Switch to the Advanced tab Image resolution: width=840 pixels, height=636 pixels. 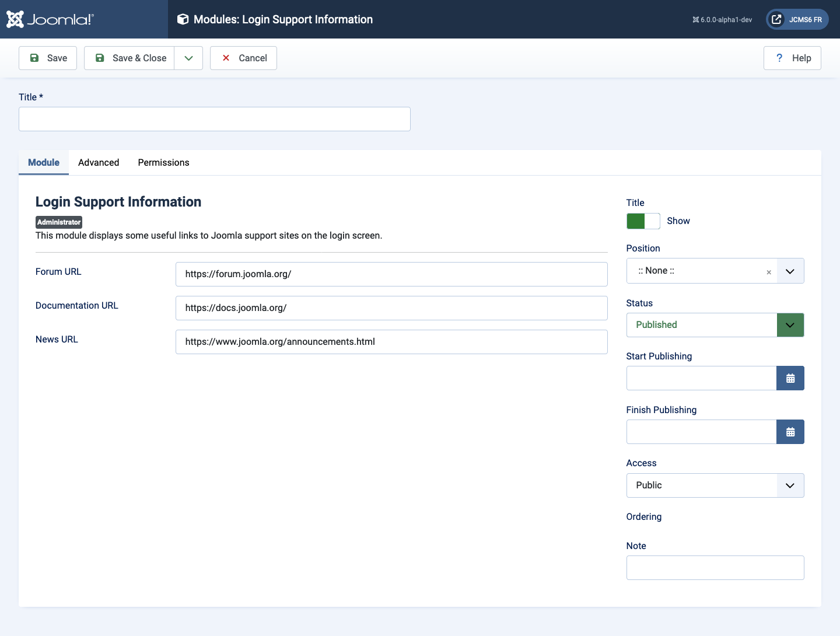point(99,162)
